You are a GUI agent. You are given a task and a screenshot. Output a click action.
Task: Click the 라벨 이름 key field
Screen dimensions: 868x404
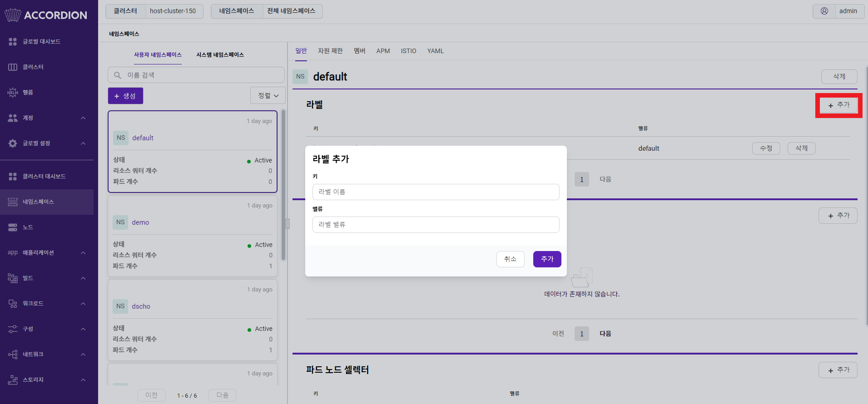click(x=436, y=192)
